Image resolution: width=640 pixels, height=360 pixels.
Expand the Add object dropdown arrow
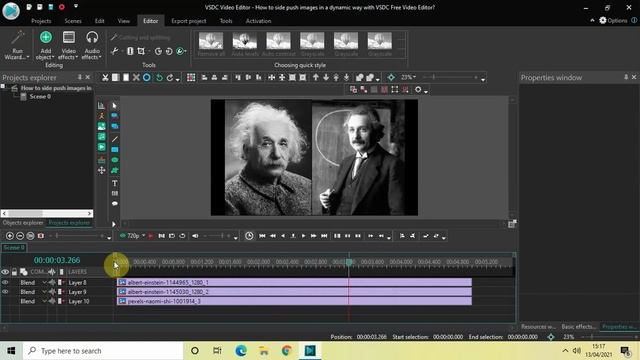click(x=53, y=58)
